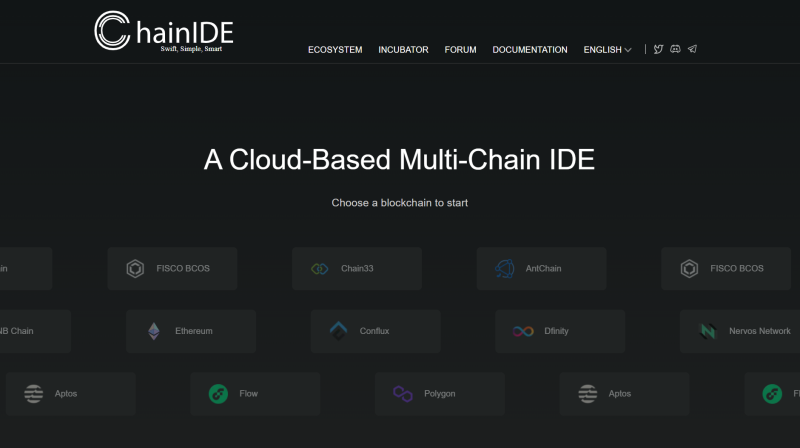Screen dimensions: 800x448
Task: Click the Ethereum diamond icon
Action: pyautogui.click(x=154, y=331)
